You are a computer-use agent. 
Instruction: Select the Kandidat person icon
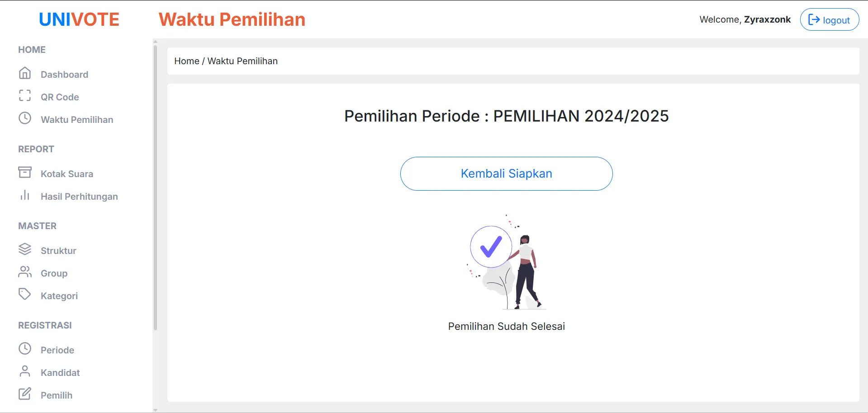click(x=25, y=371)
